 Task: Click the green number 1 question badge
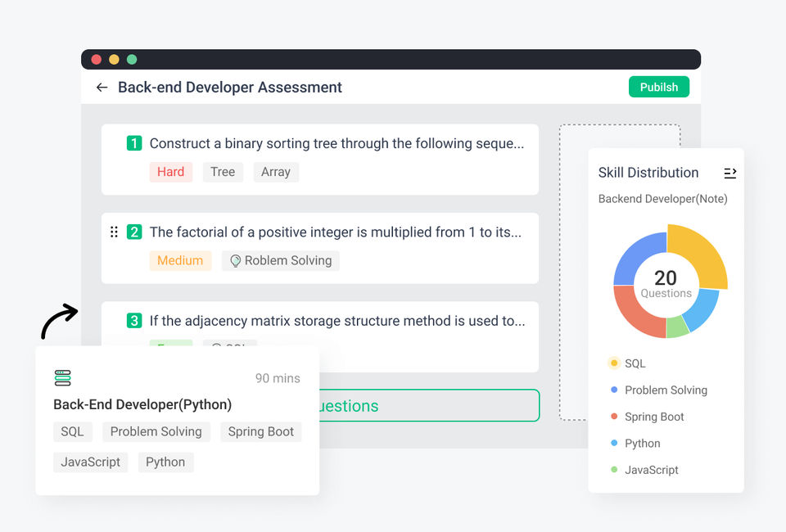click(134, 144)
